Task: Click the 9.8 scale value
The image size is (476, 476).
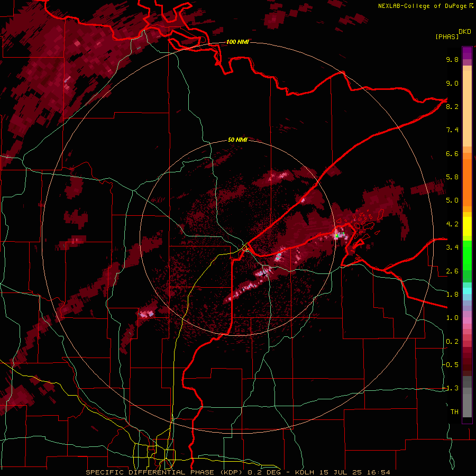Action: point(452,59)
